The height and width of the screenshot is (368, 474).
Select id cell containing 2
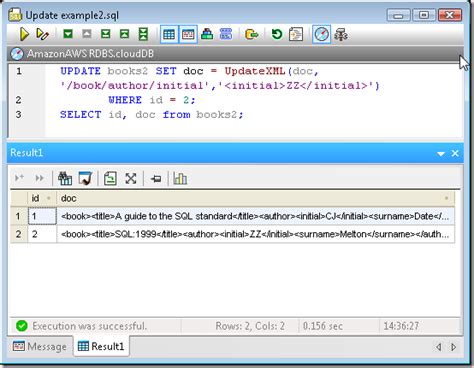(x=42, y=234)
